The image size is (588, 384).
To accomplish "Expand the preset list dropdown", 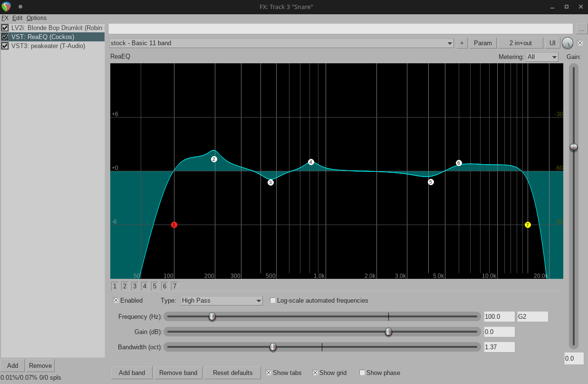I will point(281,43).
